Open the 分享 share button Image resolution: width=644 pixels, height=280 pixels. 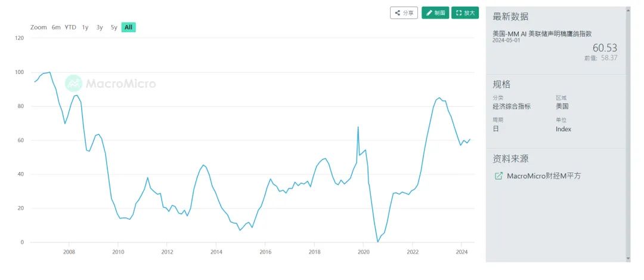(404, 13)
